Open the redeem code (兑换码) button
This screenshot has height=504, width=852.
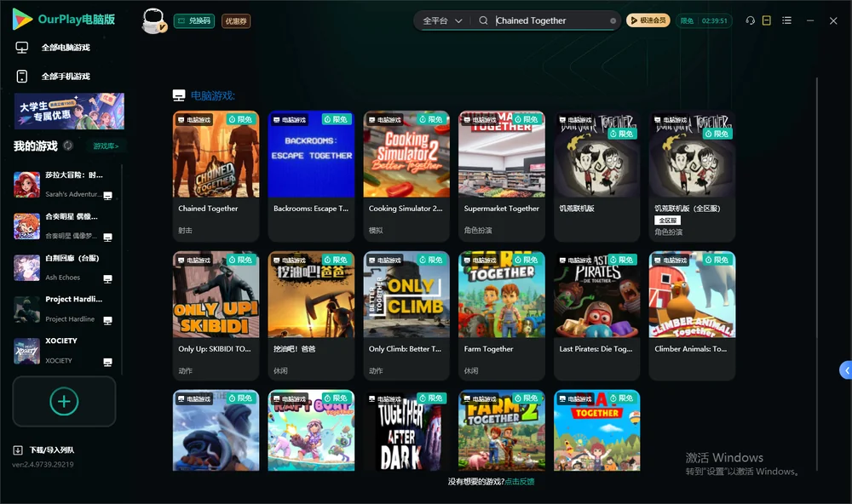point(194,20)
